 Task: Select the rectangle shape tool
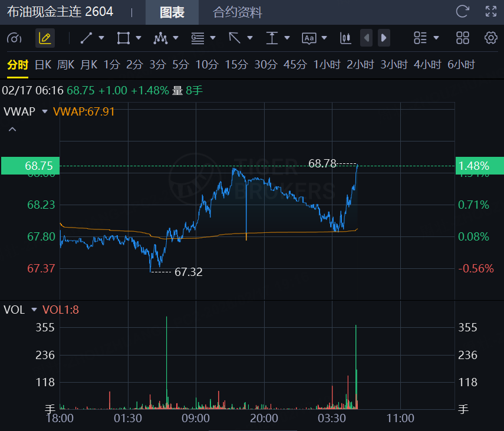123,38
